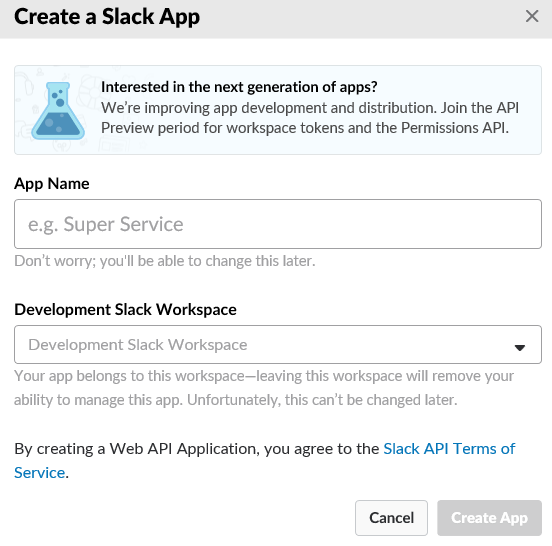This screenshot has height=546, width=552.
Task: Click the 'Don't worry' hint text
Action: pyautogui.click(x=165, y=261)
